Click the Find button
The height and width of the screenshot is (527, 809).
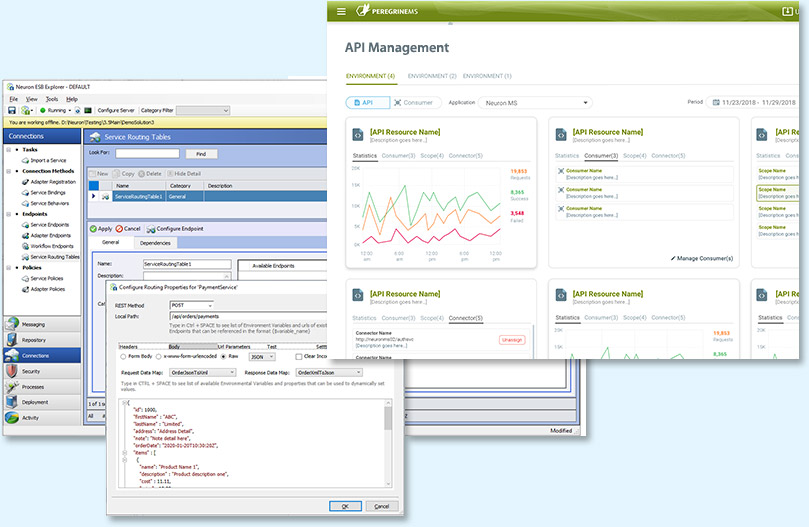201,154
